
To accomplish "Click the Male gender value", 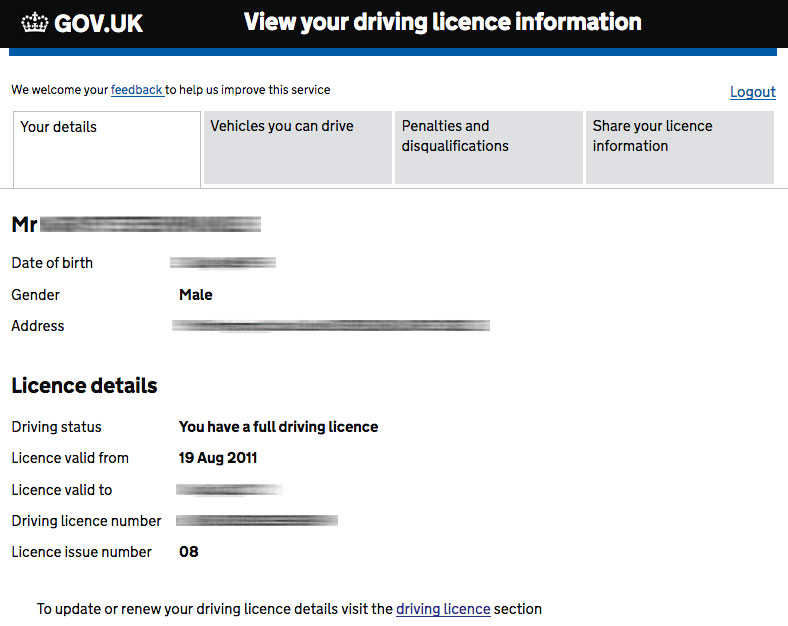I will click(195, 294).
